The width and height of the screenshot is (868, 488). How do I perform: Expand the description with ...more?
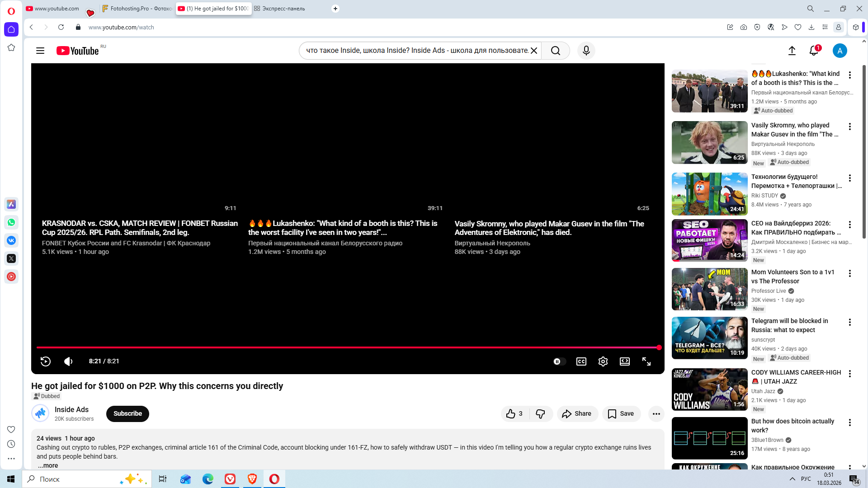(x=48, y=465)
